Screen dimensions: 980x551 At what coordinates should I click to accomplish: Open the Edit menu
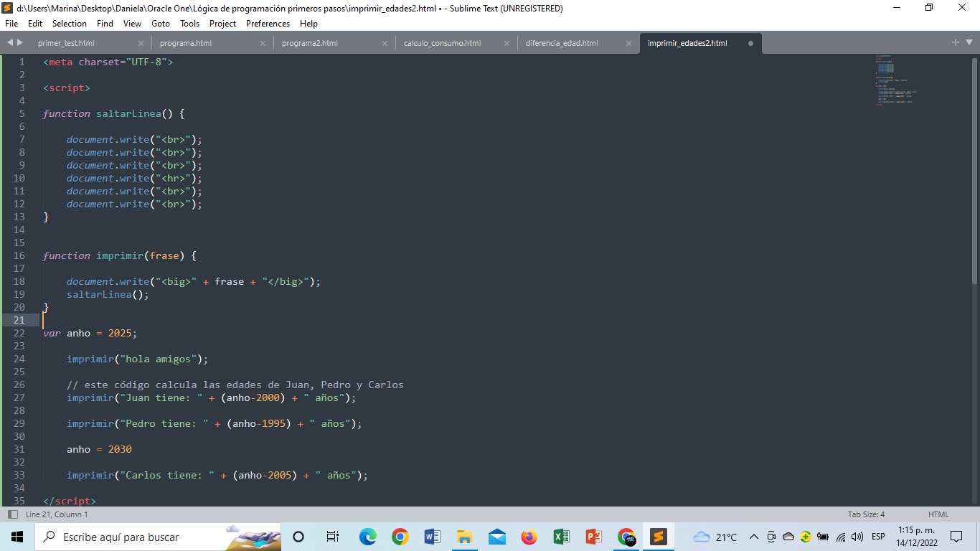pyautogui.click(x=35, y=23)
